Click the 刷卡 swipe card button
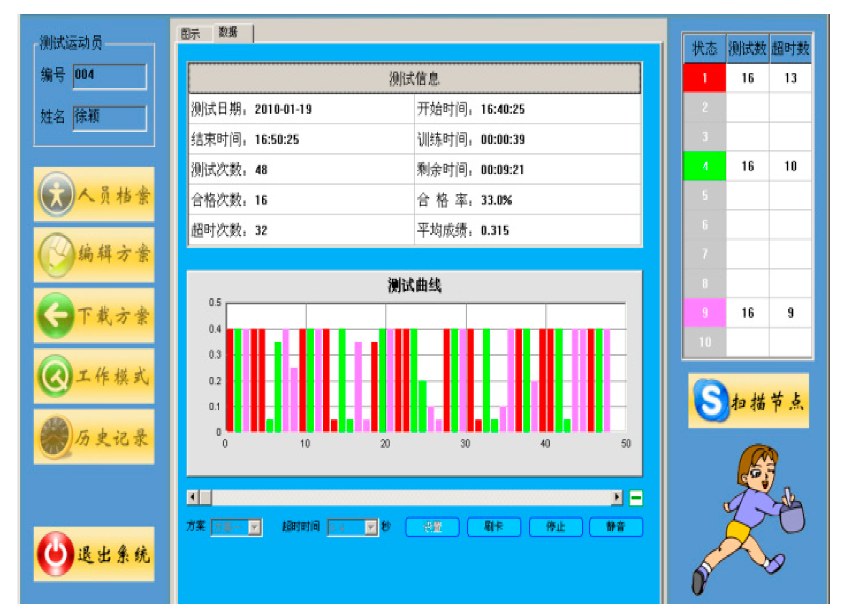The width and height of the screenshot is (846, 616). (494, 527)
